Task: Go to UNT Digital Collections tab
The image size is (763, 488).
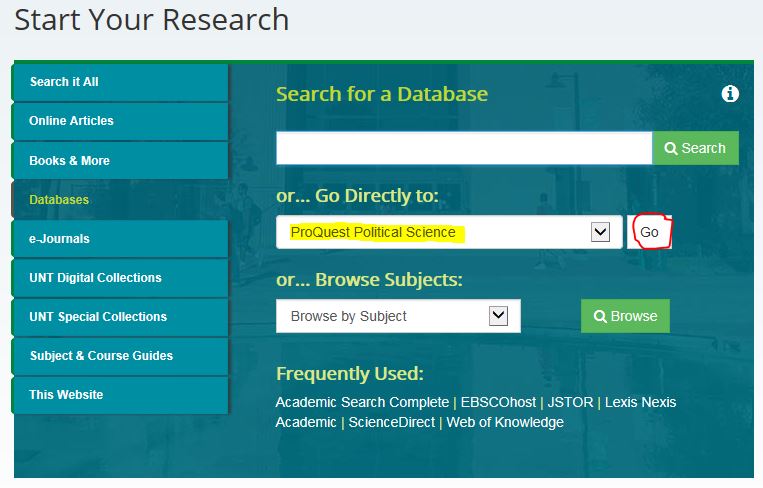Action: (x=120, y=278)
